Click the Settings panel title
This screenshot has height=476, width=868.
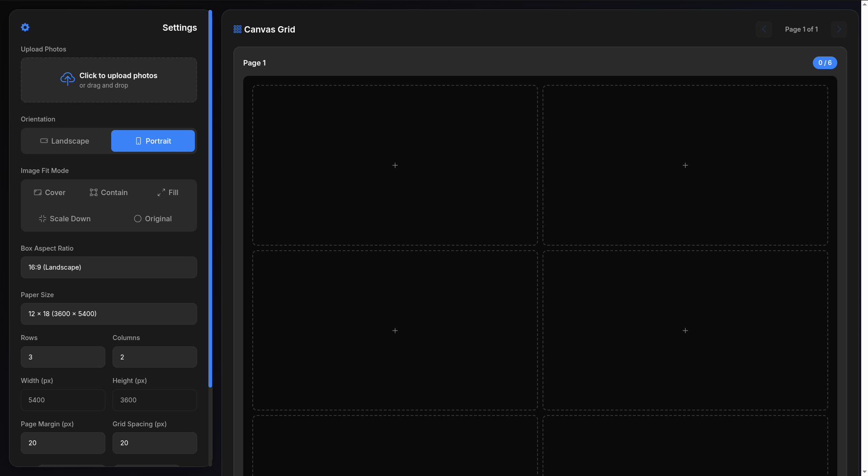pos(179,28)
